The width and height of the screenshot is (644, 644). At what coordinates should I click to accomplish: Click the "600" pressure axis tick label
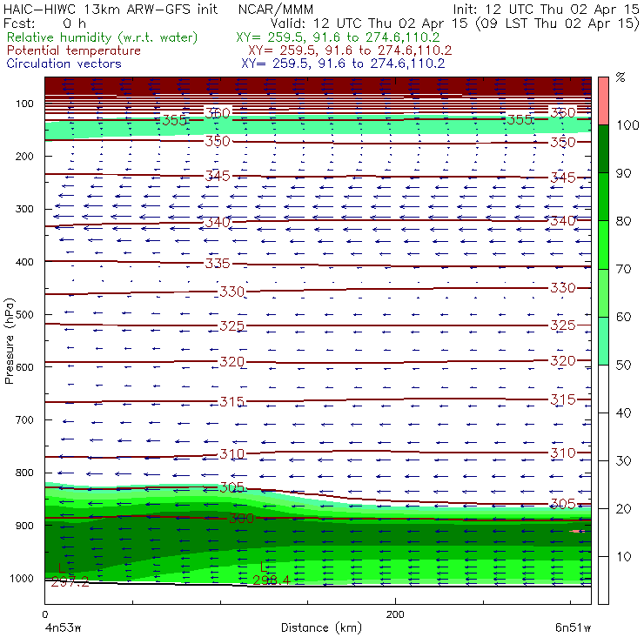pos(24,367)
